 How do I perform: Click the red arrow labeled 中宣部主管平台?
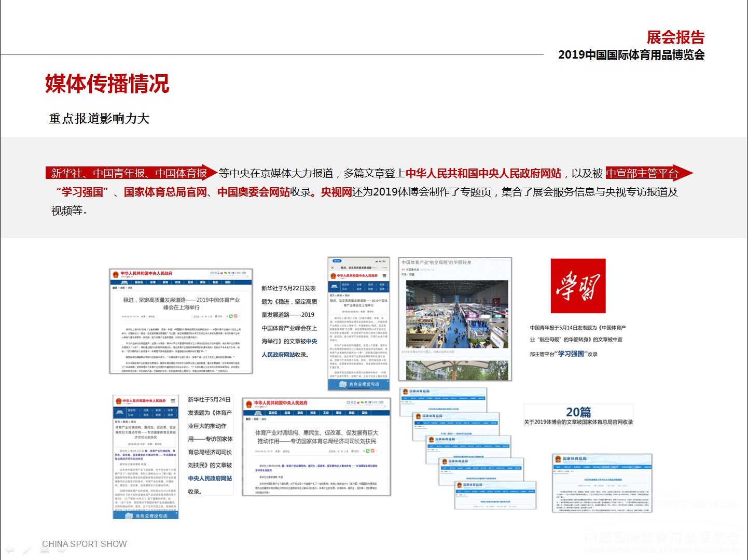pyautogui.click(x=649, y=173)
